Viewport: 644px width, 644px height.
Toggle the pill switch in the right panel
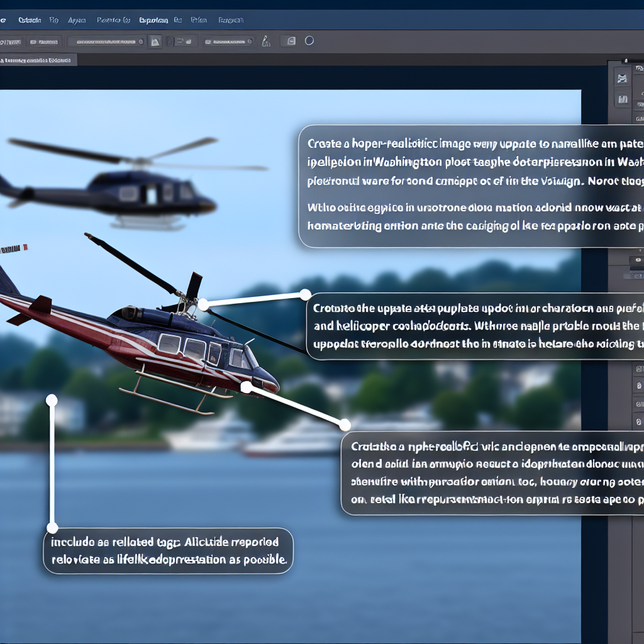(x=636, y=259)
